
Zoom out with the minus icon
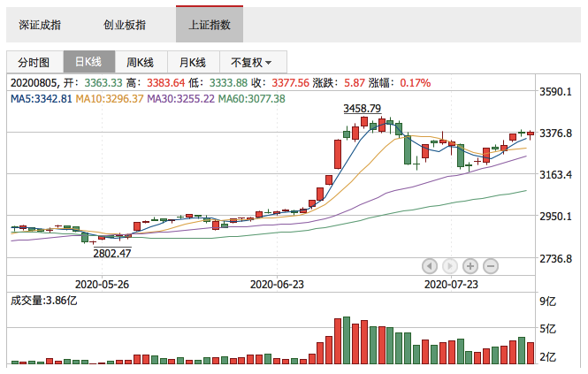pos(491,266)
